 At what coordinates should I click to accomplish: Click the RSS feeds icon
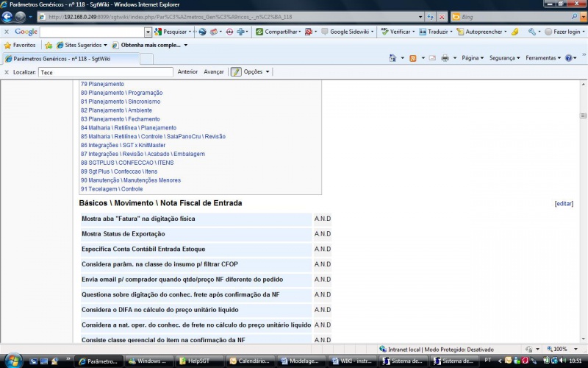click(x=413, y=58)
